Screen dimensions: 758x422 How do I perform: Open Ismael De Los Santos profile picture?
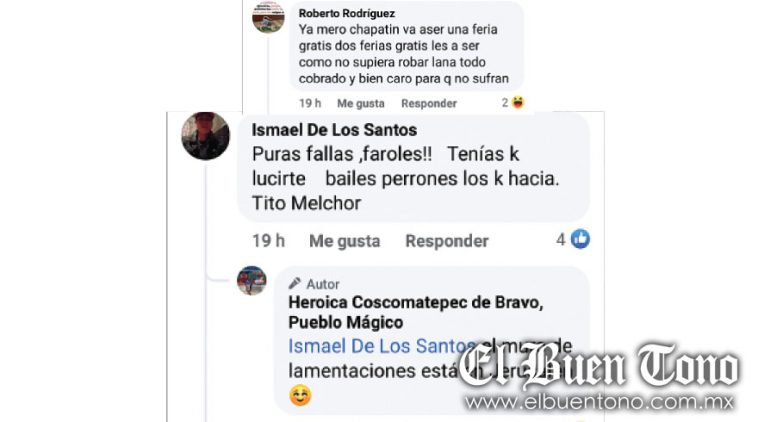205,136
